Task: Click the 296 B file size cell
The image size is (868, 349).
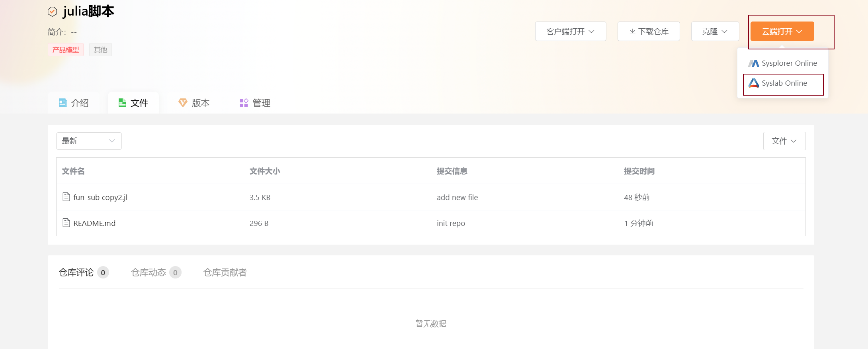Action: coord(259,223)
